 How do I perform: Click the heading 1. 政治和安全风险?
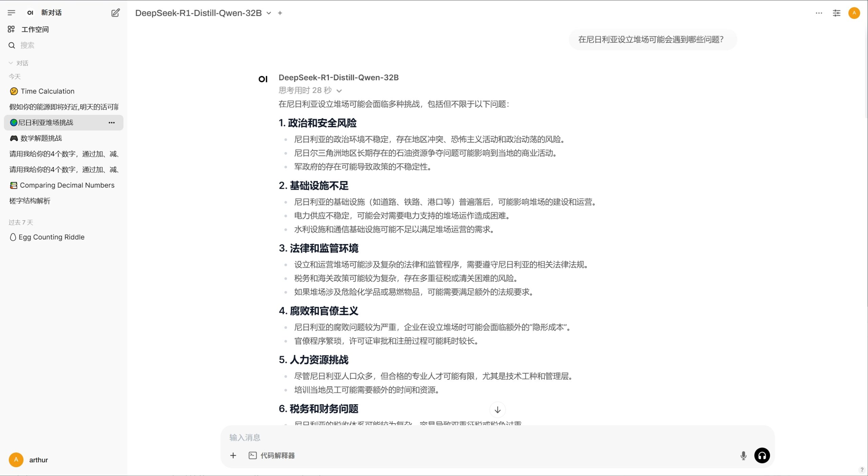point(317,123)
